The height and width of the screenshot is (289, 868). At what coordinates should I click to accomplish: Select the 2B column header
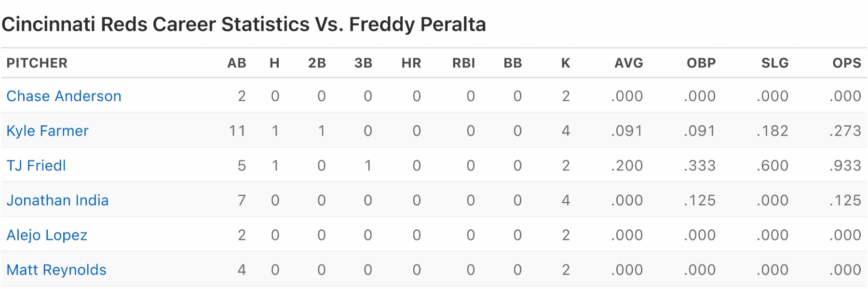[317, 63]
